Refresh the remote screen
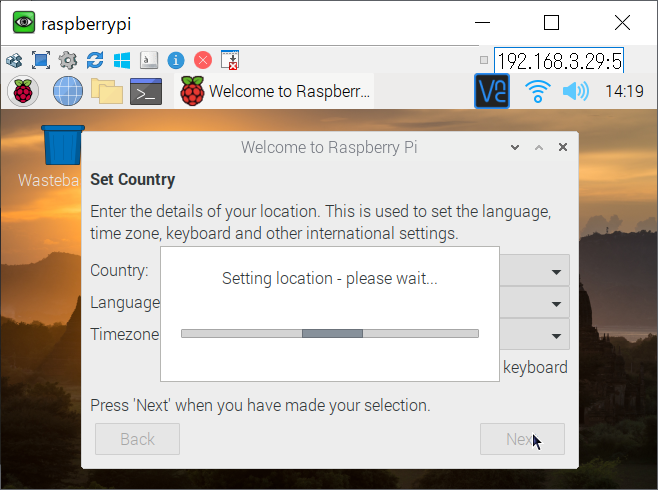Image resolution: width=658 pixels, height=490 pixels. tap(95, 60)
